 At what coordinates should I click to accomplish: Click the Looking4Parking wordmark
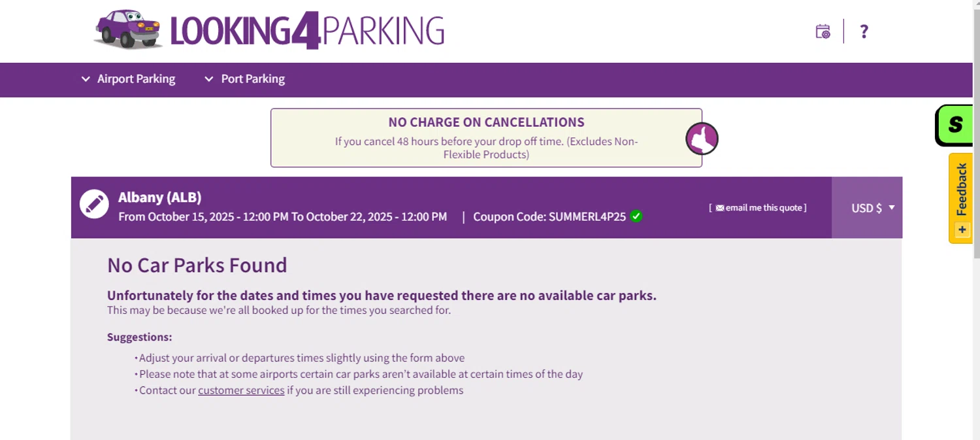point(307,31)
